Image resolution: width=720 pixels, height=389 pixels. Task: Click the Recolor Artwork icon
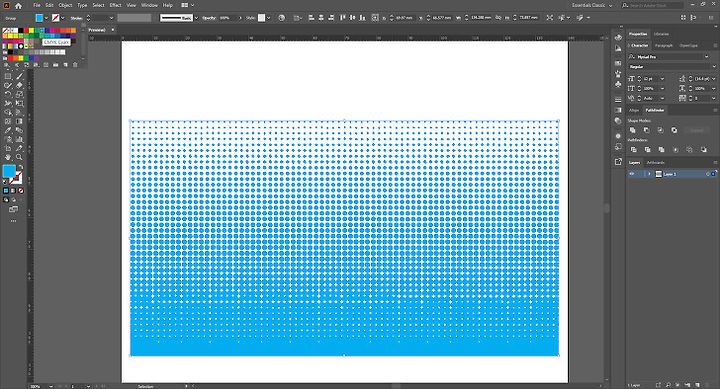pyautogui.click(x=281, y=17)
